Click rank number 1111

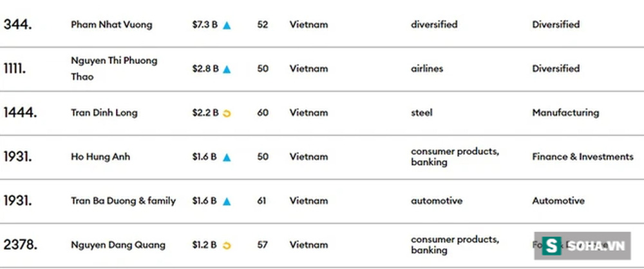(15, 68)
